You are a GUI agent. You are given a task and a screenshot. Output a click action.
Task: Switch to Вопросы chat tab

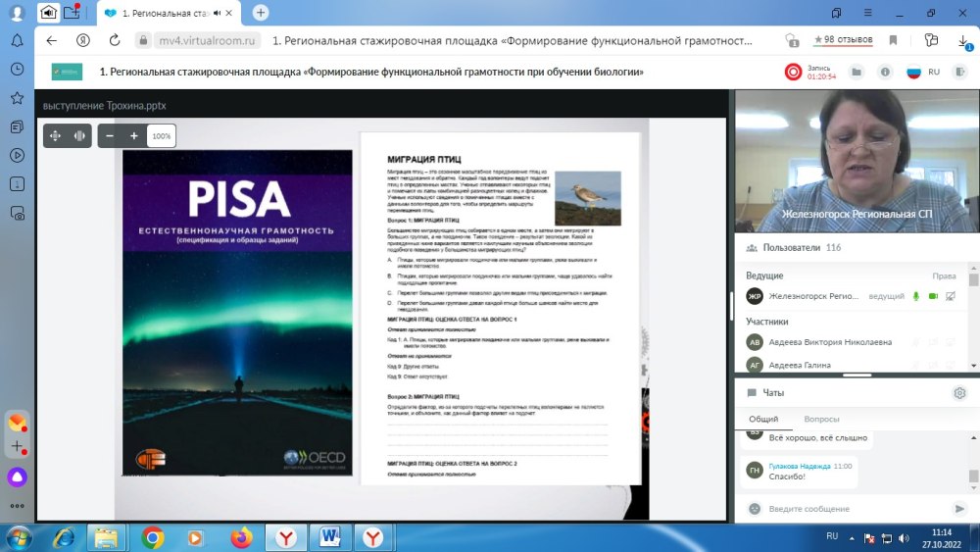click(x=821, y=419)
